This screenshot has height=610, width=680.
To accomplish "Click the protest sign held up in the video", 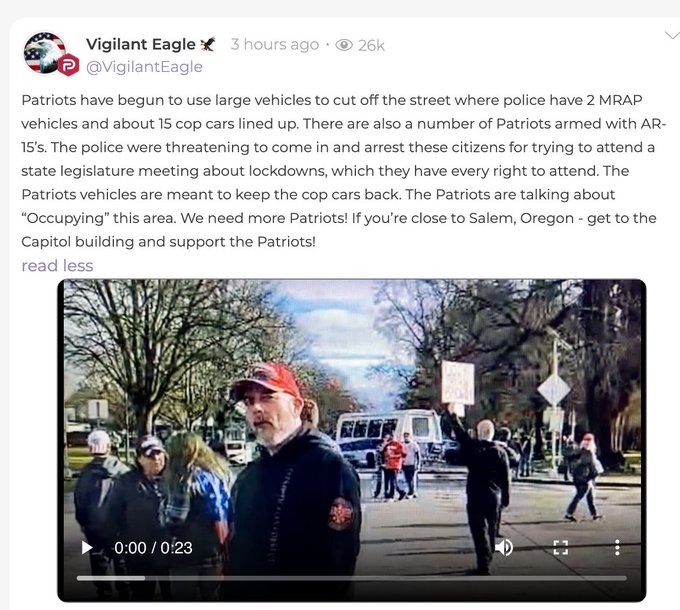I will pos(458,383).
